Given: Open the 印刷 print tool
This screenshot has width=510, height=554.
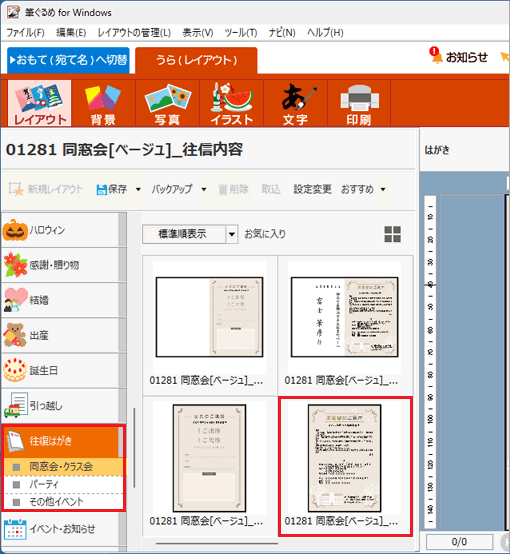Looking at the screenshot, I should tap(359, 103).
